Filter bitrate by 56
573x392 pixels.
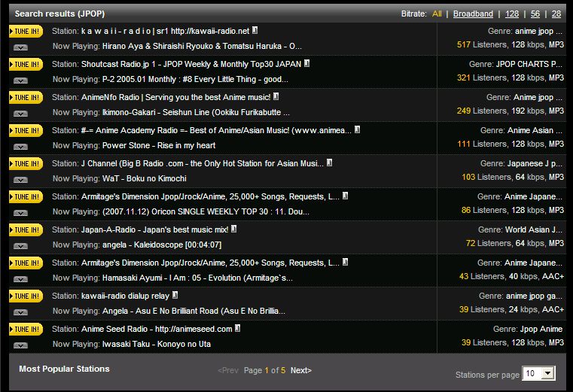coord(535,14)
